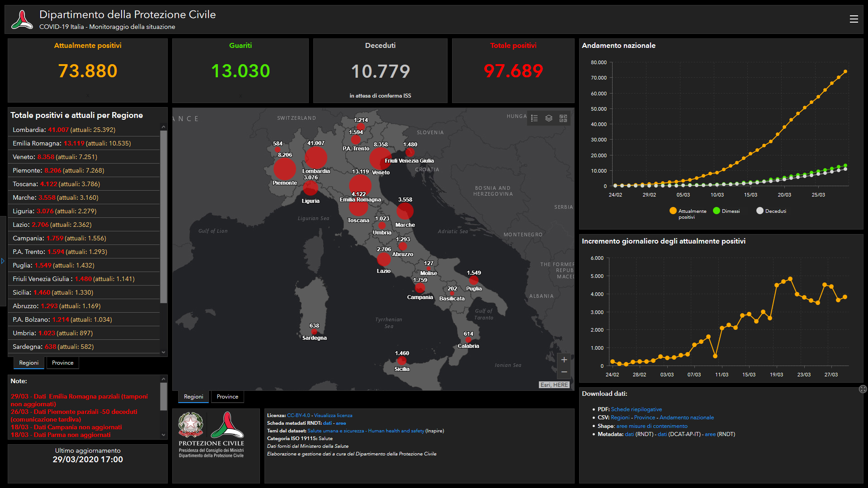Click the Puglia red bubble on the map
This screenshot has width=868, height=488.
474,280
